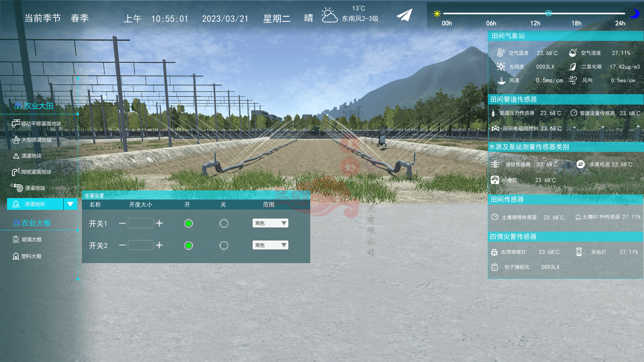
Task: Select the on radio for switch 2
Action: (189, 246)
